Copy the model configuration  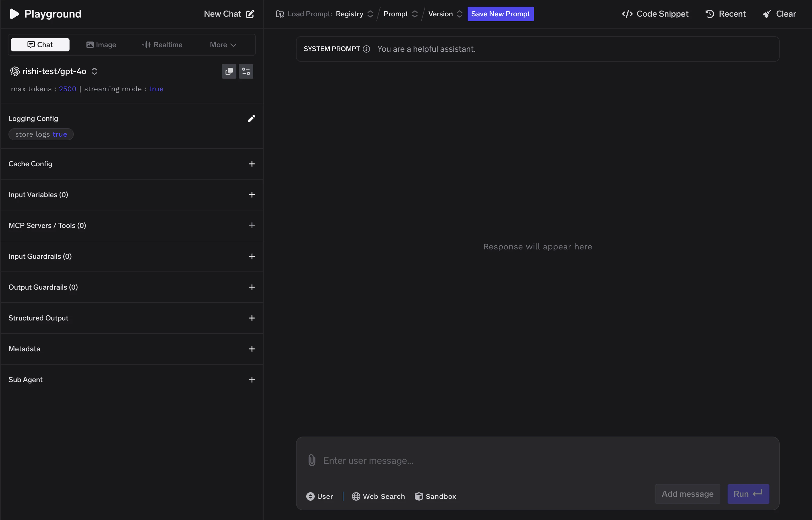(229, 71)
